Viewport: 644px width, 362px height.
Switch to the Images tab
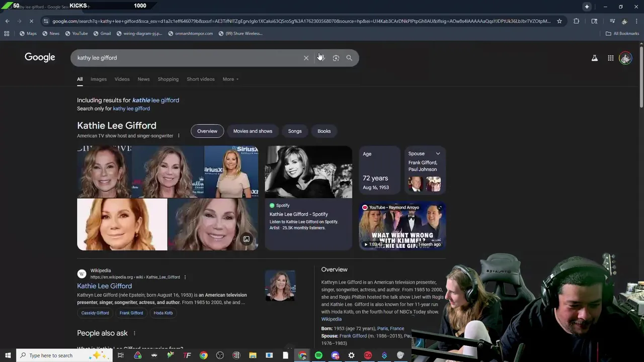point(99,79)
